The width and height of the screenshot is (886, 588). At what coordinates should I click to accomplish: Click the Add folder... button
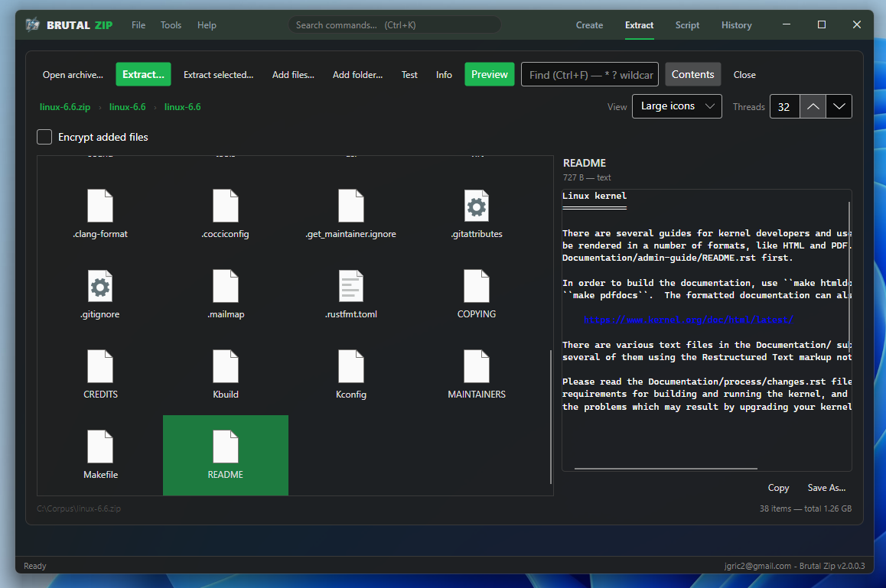[x=357, y=75]
